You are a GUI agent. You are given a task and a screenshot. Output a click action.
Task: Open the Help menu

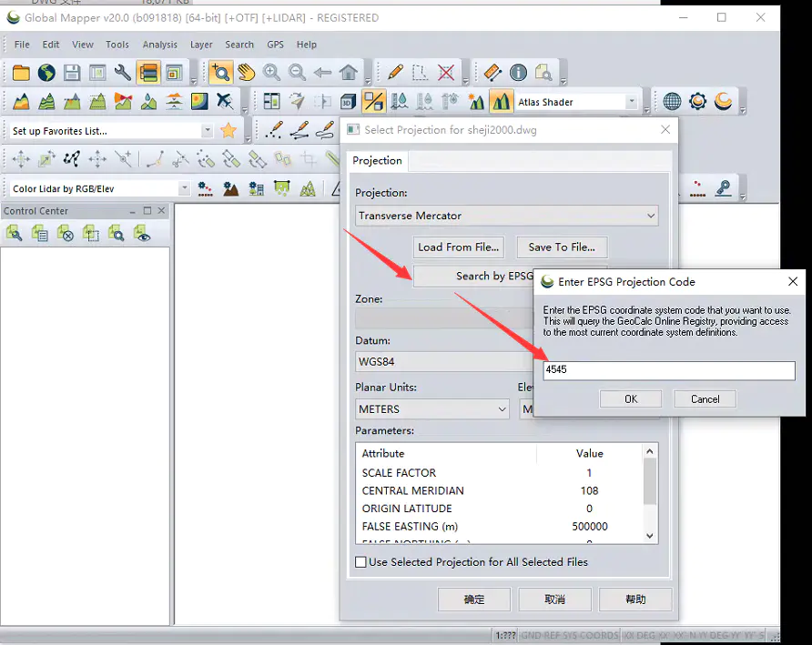306,45
